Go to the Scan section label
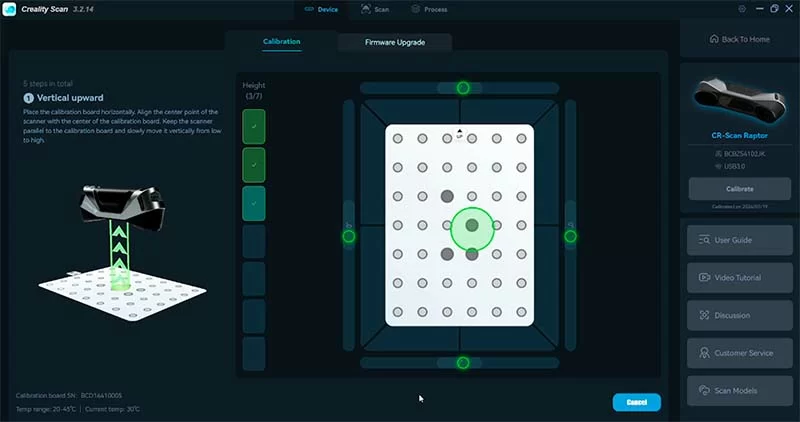Viewport: 800px width, 422px height. click(x=382, y=9)
